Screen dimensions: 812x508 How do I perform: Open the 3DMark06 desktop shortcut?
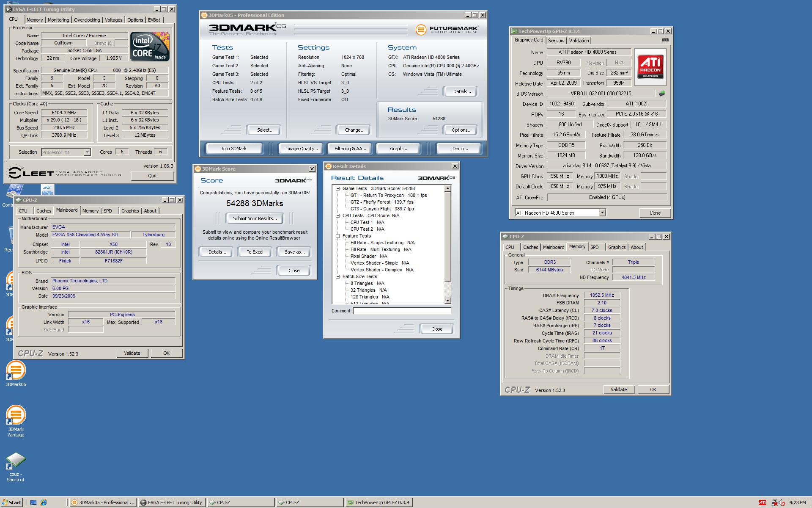point(16,373)
